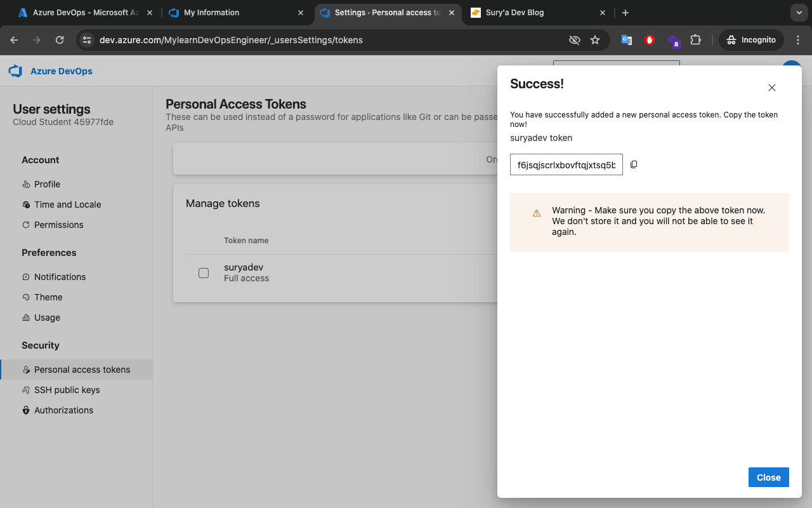Go forward in browser history
The width and height of the screenshot is (812, 508).
coord(37,40)
